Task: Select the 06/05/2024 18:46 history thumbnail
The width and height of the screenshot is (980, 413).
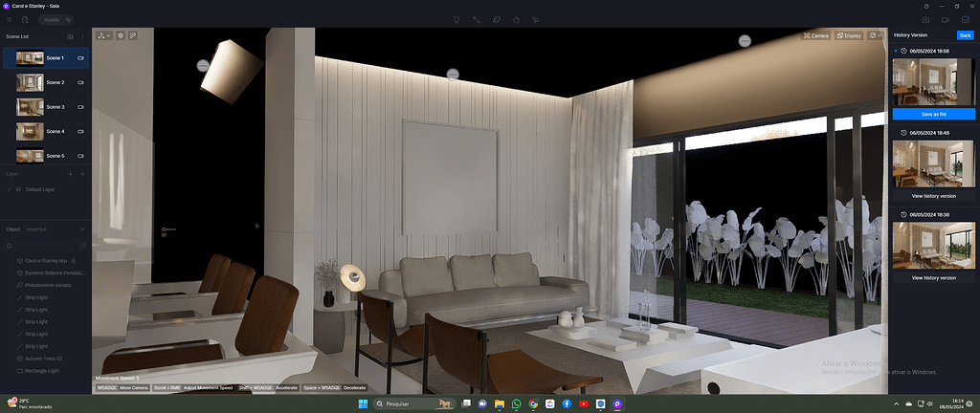Action: tap(934, 163)
